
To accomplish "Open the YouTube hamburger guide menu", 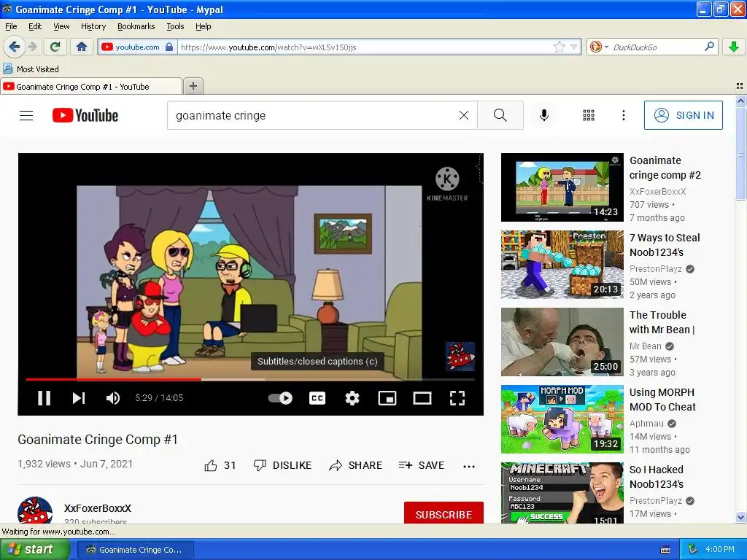I will 26,116.
